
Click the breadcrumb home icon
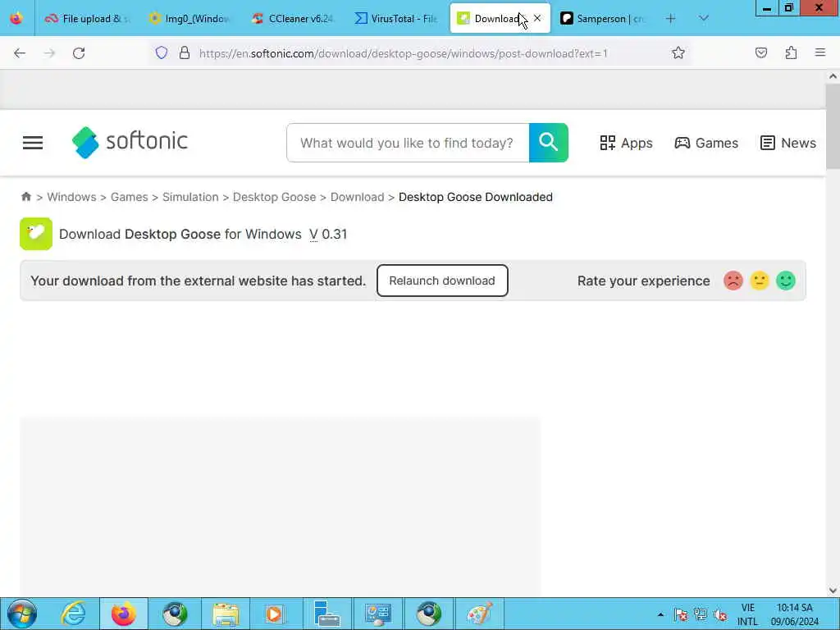tap(25, 197)
